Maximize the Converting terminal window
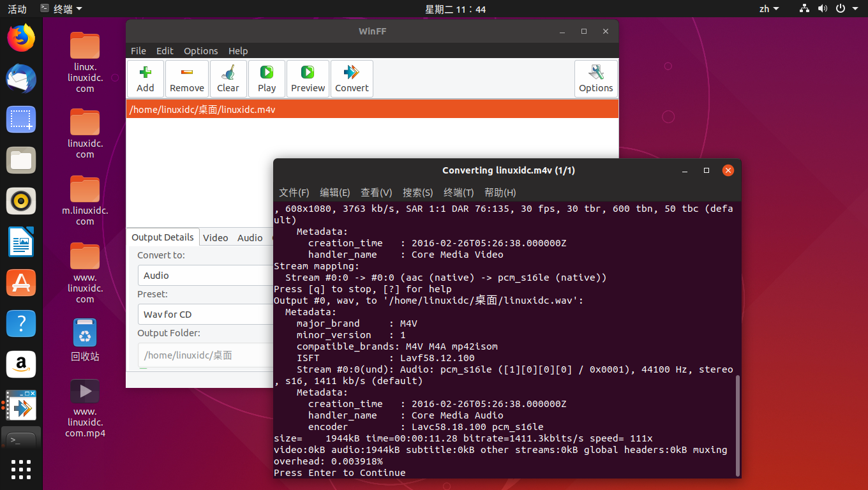868x490 pixels. click(x=707, y=170)
